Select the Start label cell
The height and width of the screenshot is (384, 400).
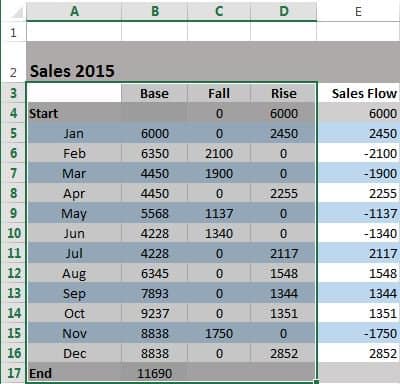[x=74, y=113]
